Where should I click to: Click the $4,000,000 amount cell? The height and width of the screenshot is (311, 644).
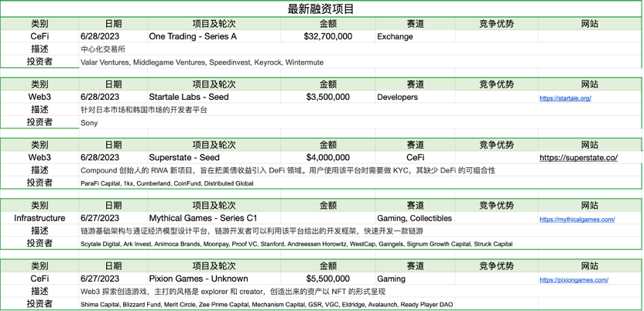pos(327,158)
